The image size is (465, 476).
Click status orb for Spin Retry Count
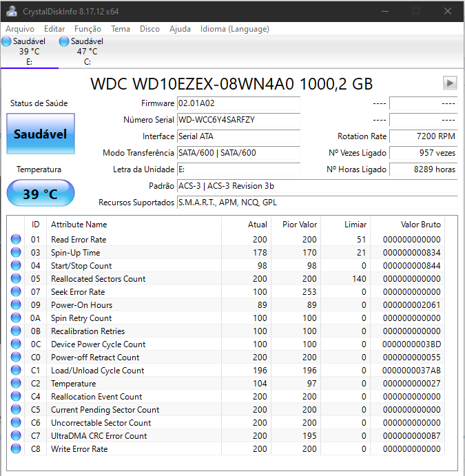[x=16, y=318]
